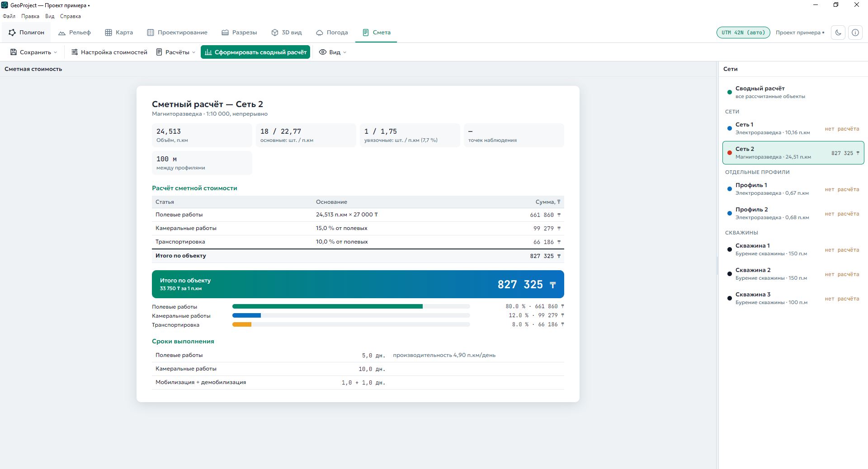Select Скважина 1 item

pos(793,249)
